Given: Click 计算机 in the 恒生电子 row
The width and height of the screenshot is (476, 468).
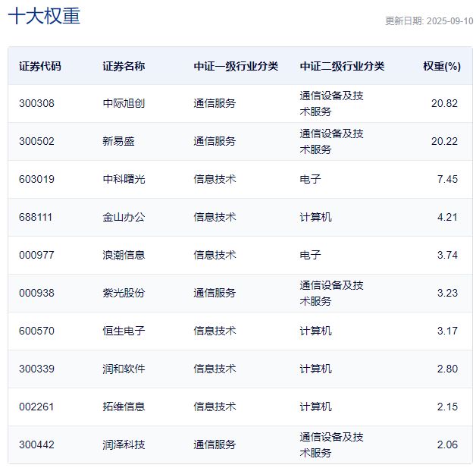Looking at the screenshot, I should [316, 331].
